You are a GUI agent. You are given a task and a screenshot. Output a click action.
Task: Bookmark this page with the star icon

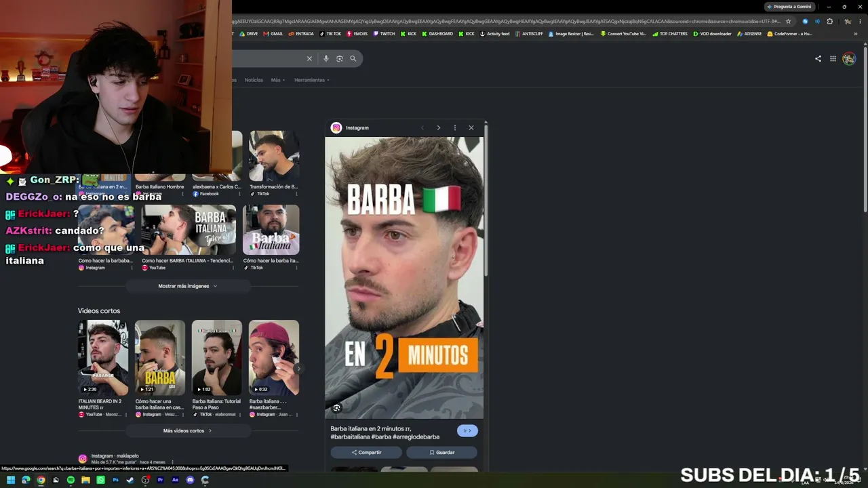point(788,21)
